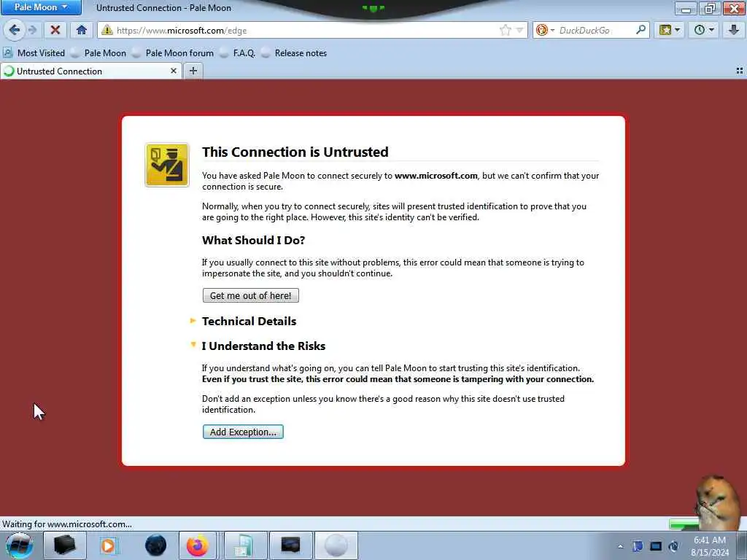Open the Pale Moon application menu

tap(41, 7)
